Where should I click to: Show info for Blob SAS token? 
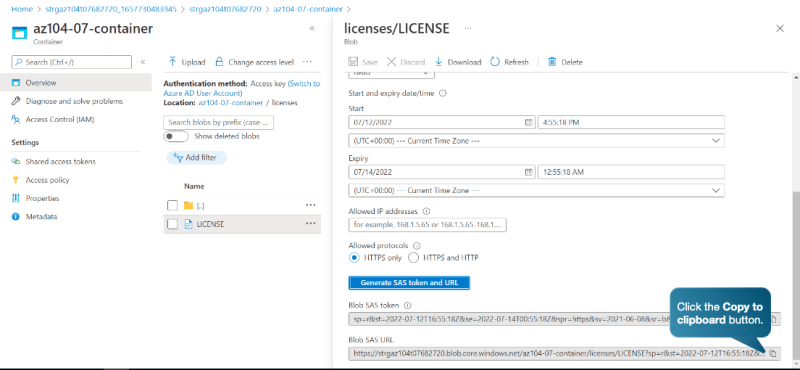click(407, 306)
